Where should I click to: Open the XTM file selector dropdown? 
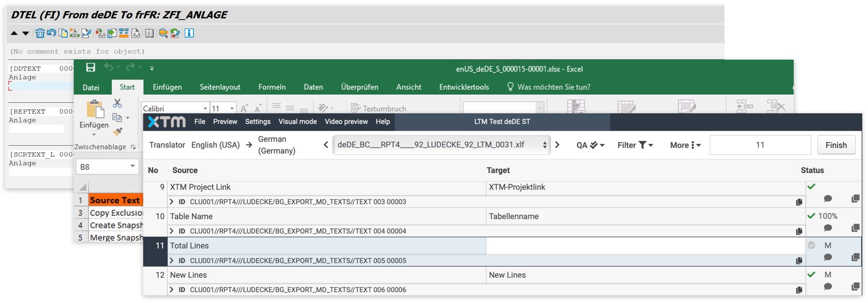[x=442, y=145]
